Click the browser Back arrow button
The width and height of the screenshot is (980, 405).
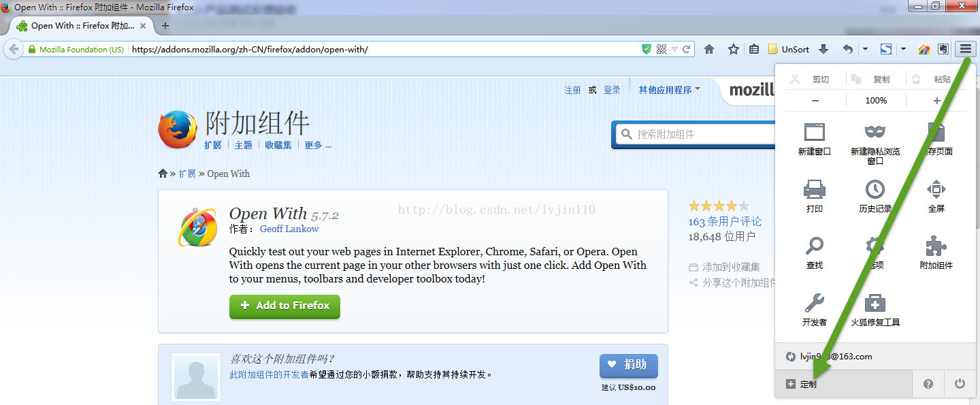tap(14, 49)
